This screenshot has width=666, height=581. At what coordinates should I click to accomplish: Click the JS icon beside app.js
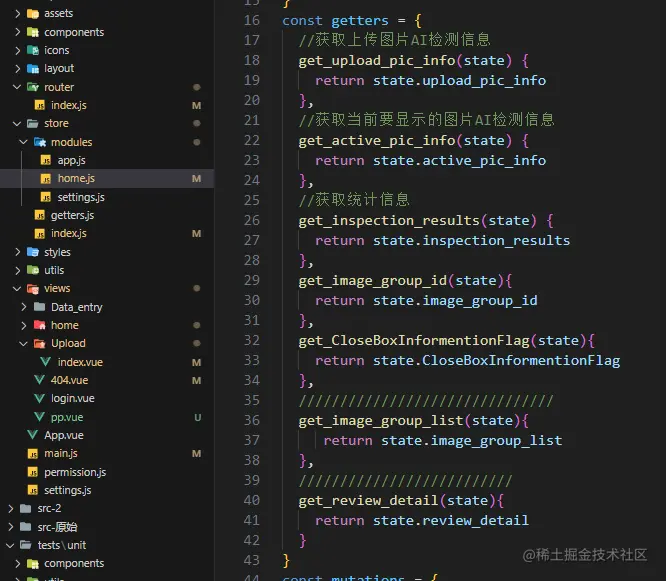click(45, 160)
